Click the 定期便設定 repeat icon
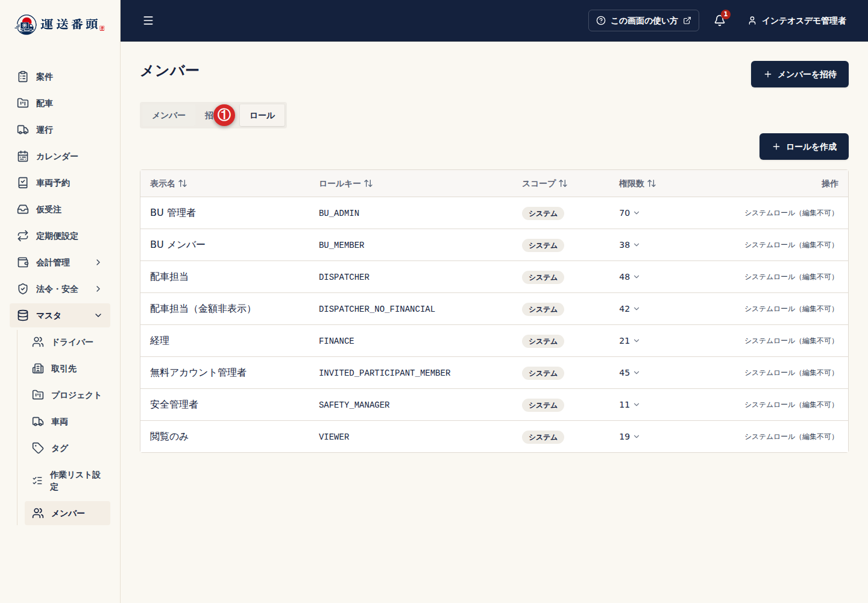The height and width of the screenshot is (603, 868). pos(23,236)
